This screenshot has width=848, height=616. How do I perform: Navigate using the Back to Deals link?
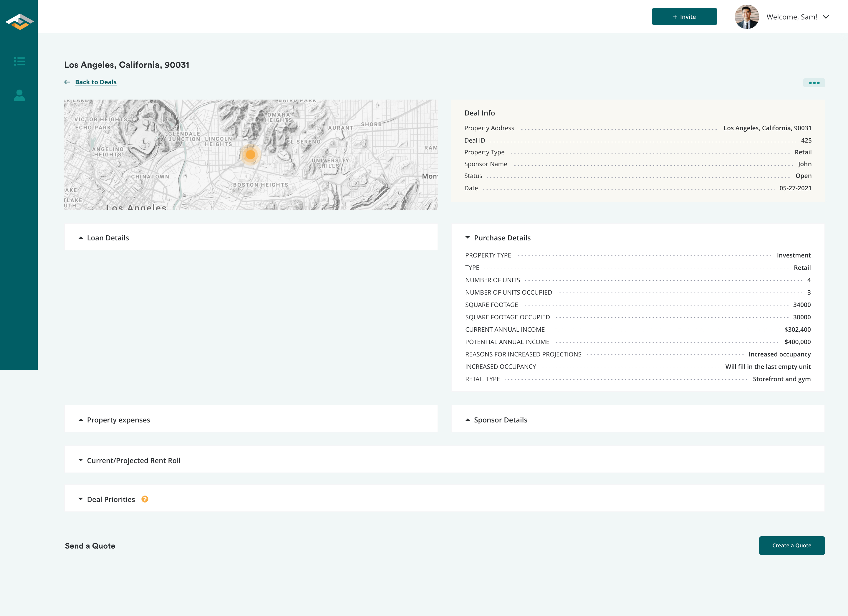pyautogui.click(x=96, y=82)
